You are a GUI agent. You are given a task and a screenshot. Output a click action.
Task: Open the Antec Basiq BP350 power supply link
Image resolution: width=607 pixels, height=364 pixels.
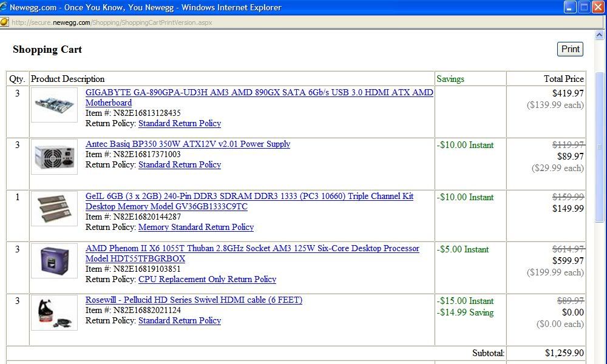[x=188, y=144]
